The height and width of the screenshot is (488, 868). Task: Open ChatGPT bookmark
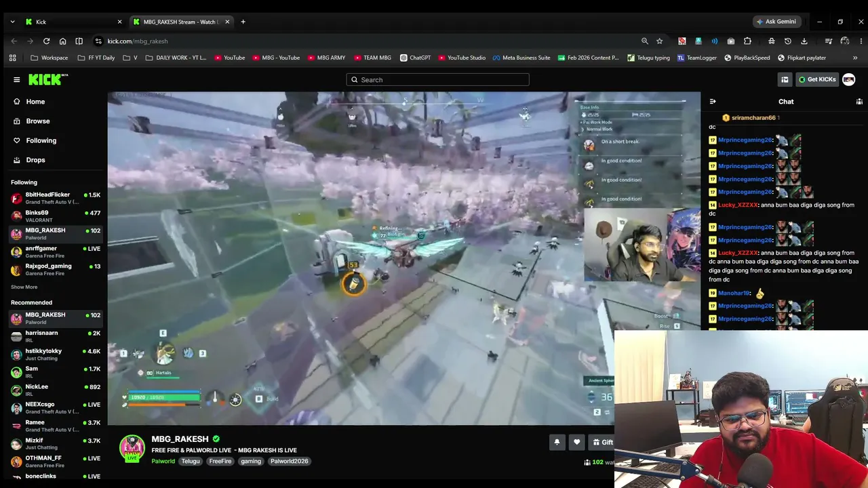(415, 58)
